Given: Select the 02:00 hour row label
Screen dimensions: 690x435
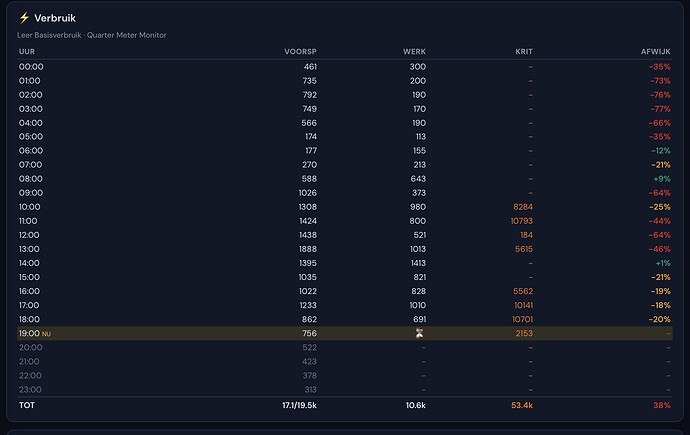Looking at the screenshot, I should click(x=31, y=95).
